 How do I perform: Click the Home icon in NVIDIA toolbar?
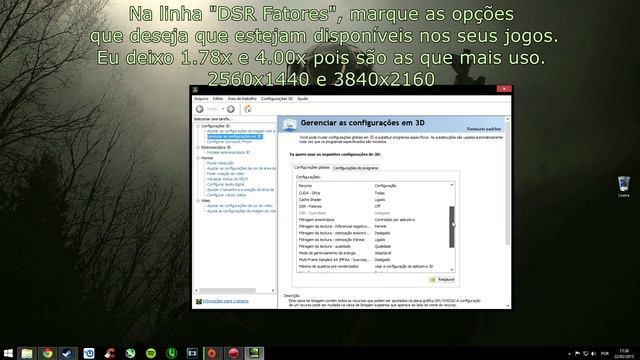pyautogui.click(x=248, y=109)
